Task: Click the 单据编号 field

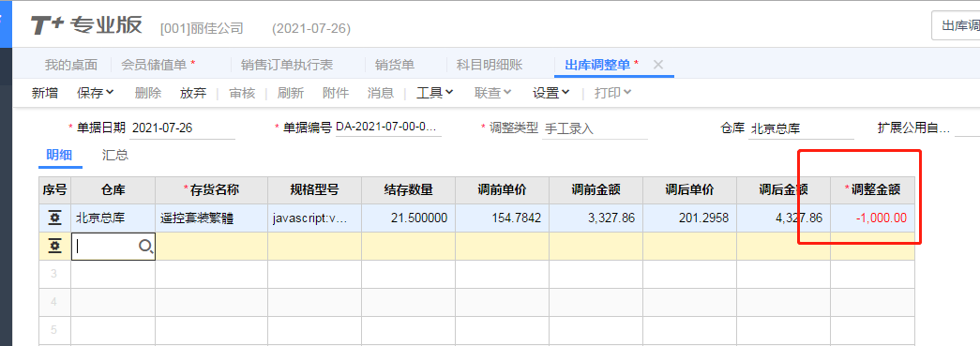Action: click(x=388, y=128)
